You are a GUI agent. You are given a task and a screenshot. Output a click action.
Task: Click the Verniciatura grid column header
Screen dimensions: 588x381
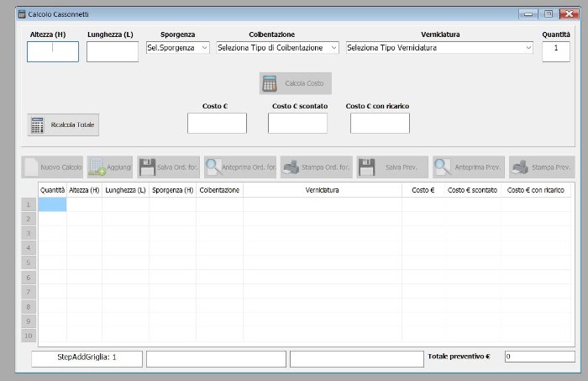tap(322, 190)
